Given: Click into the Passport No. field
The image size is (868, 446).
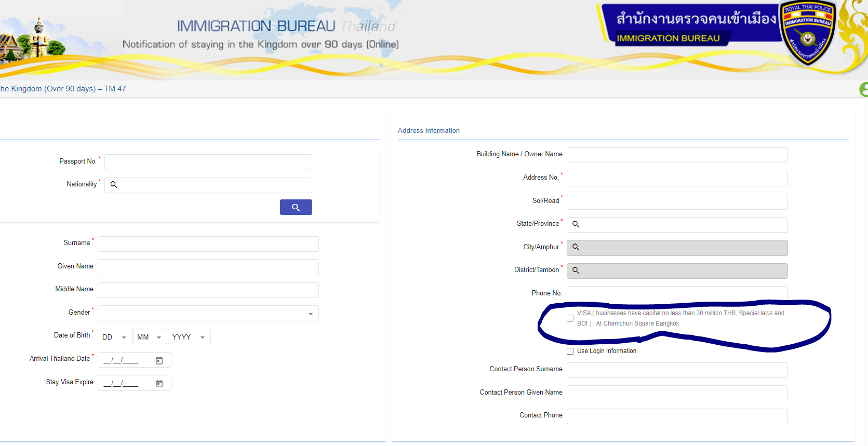Looking at the screenshot, I should 208,162.
